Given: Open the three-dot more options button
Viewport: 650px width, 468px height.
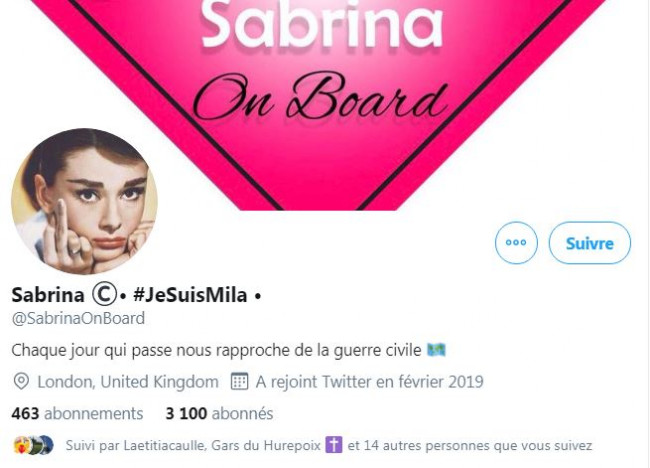Looking at the screenshot, I should coord(516,242).
